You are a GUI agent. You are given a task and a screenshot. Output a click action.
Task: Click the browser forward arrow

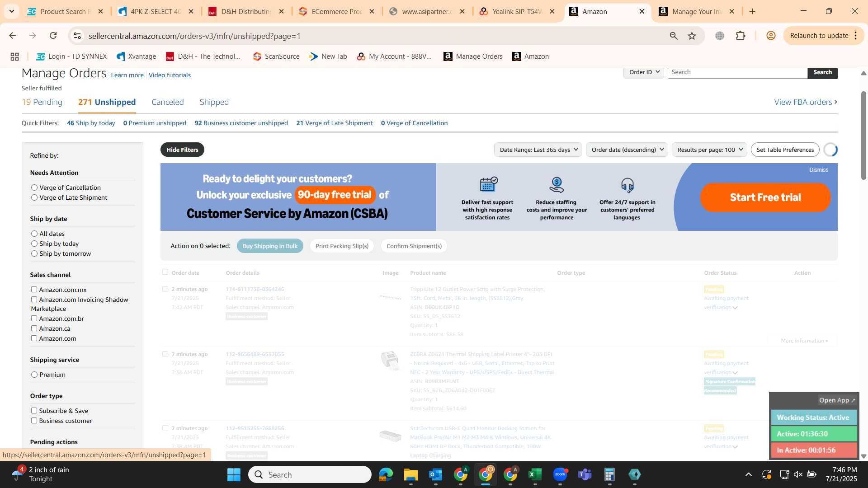[x=33, y=36]
